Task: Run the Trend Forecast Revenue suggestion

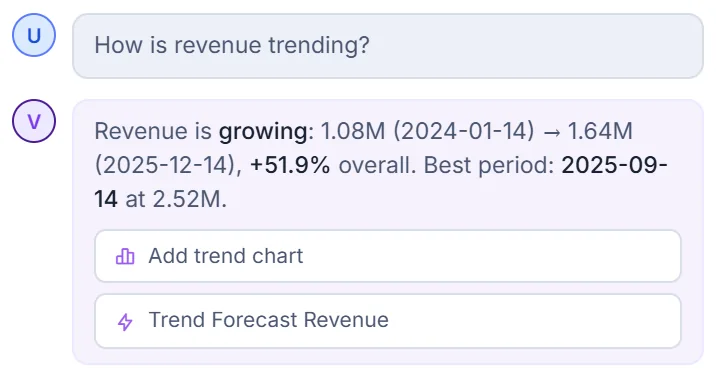Action: point(388,321)
